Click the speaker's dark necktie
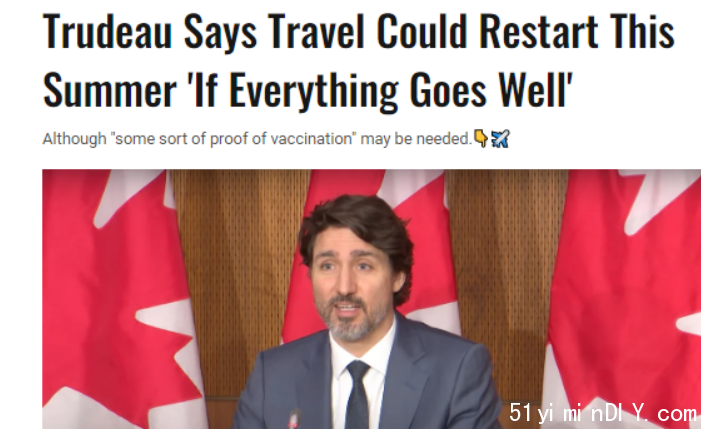The height and width of the screenshot is (429, 701). point(357,395)
